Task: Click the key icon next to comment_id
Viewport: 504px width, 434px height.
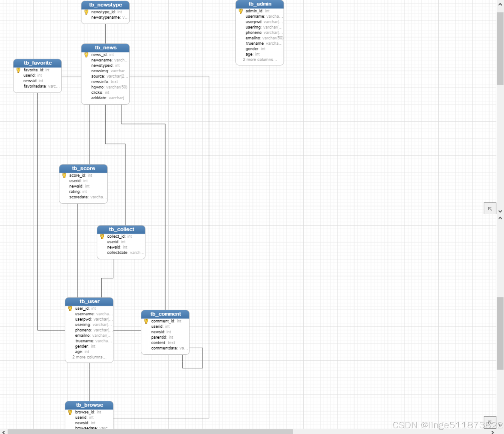Action: (x=146, y=321)
